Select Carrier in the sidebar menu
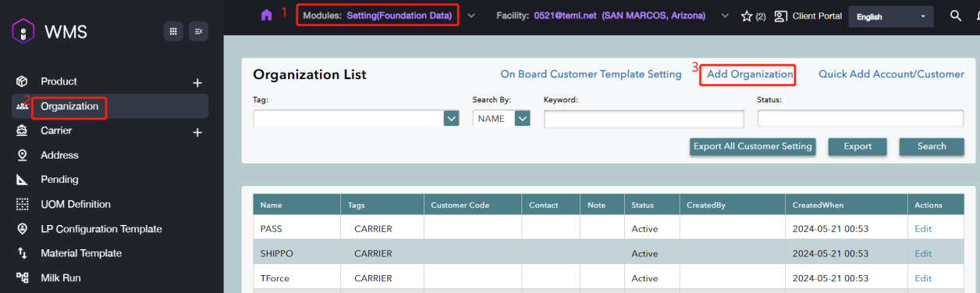The image size is (980, 293). pos(56,130)
